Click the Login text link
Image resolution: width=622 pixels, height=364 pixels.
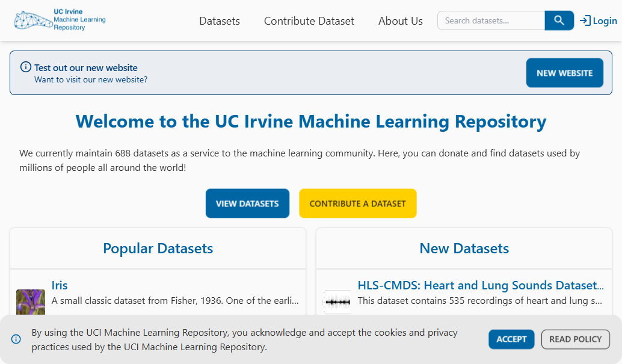(x=603, y=20)
